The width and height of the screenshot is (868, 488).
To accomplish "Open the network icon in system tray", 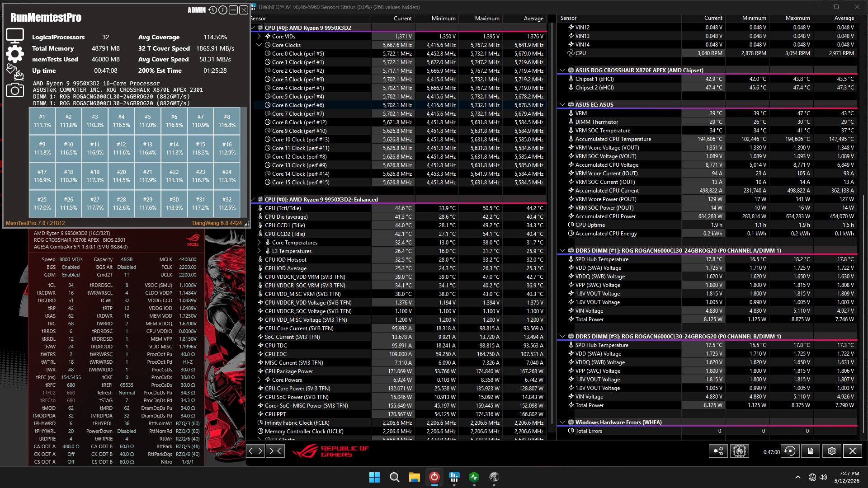I will 812,477.
